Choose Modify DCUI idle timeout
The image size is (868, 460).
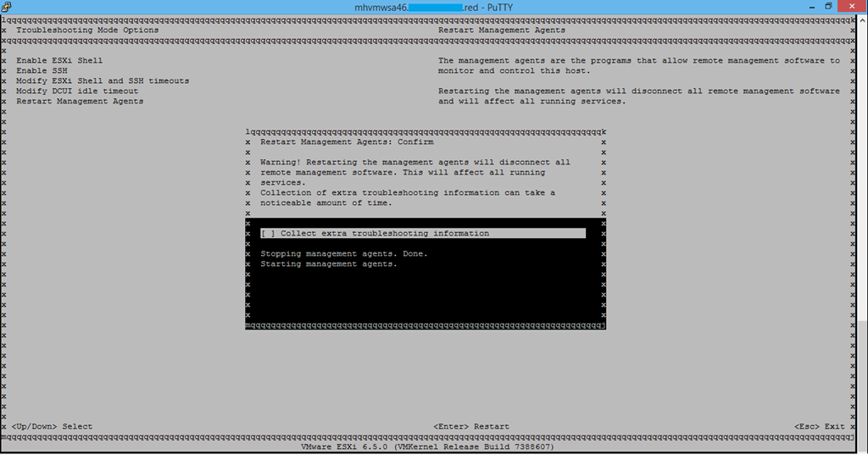pyautogui.click(x=77, y=91)
